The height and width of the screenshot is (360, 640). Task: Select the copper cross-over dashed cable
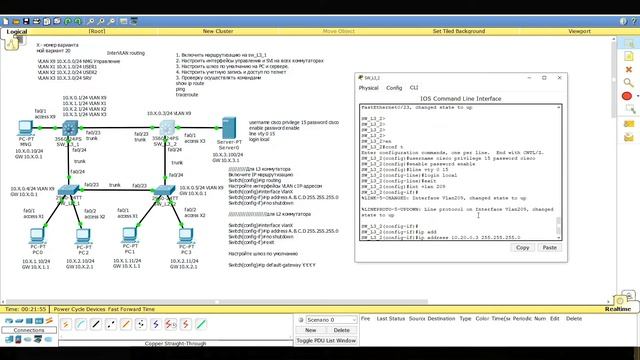(111, 324)
